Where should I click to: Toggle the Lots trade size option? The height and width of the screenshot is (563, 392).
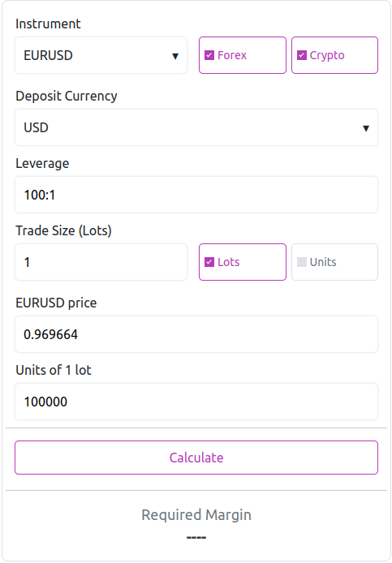[209, 262]
